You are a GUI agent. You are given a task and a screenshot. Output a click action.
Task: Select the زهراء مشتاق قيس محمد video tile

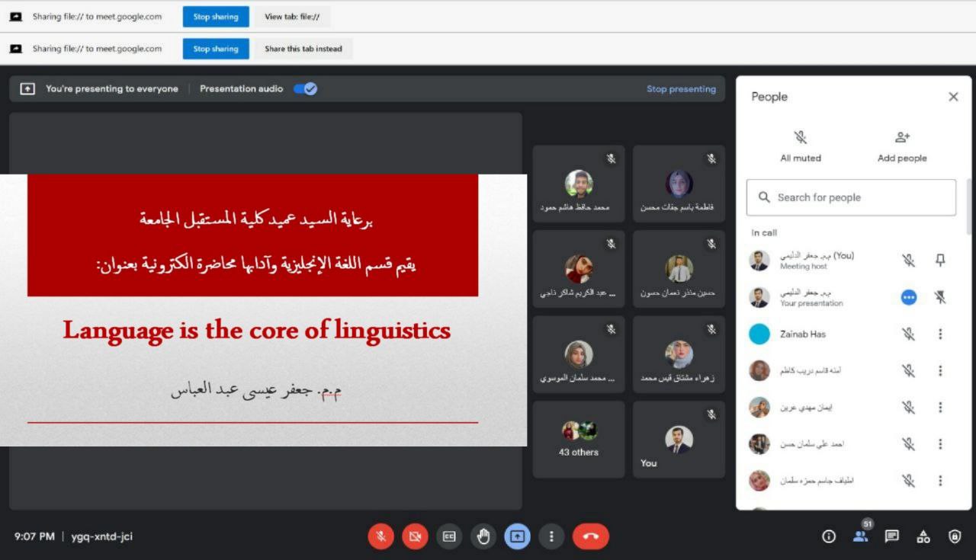click(x=679, y=354)
